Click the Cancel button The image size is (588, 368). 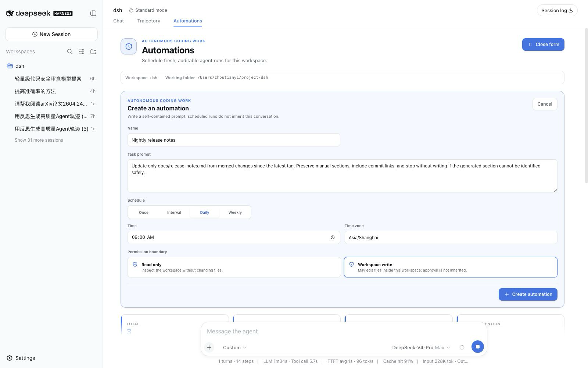click(545, 104)
